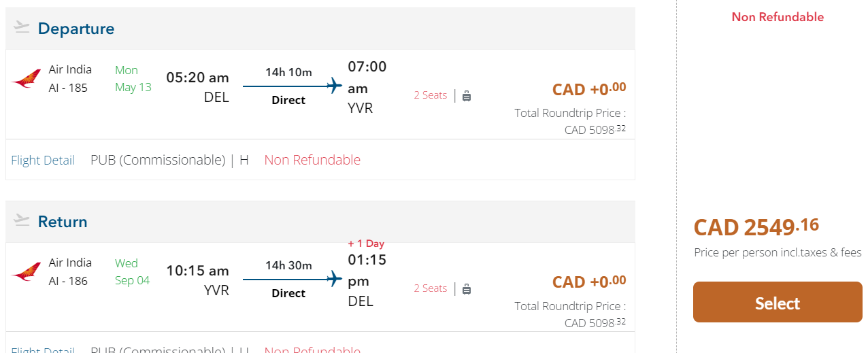The image size is (868, 353).
Task: Click departure route arrow airplane icon
Action: pos(333,86)
